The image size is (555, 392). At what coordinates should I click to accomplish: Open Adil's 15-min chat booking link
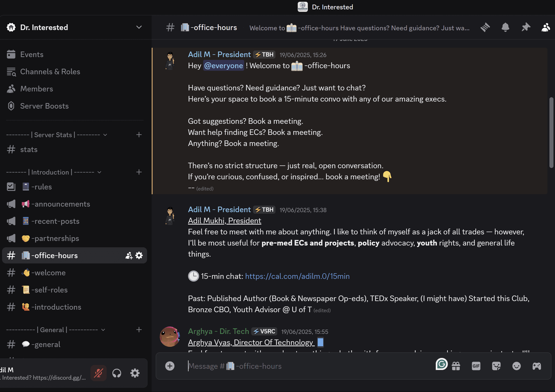tap(297, 276)
